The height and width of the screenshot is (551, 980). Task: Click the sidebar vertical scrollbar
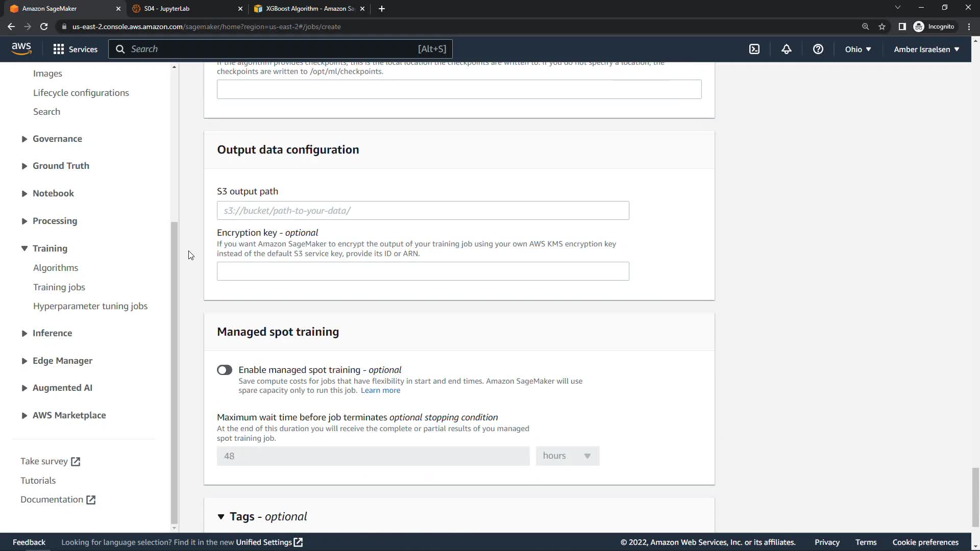[x=174, y=372]
